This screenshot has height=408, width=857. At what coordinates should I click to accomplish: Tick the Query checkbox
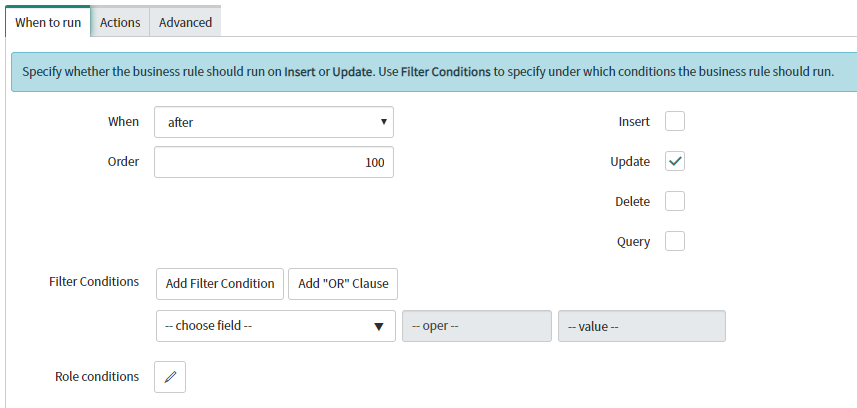674,241
